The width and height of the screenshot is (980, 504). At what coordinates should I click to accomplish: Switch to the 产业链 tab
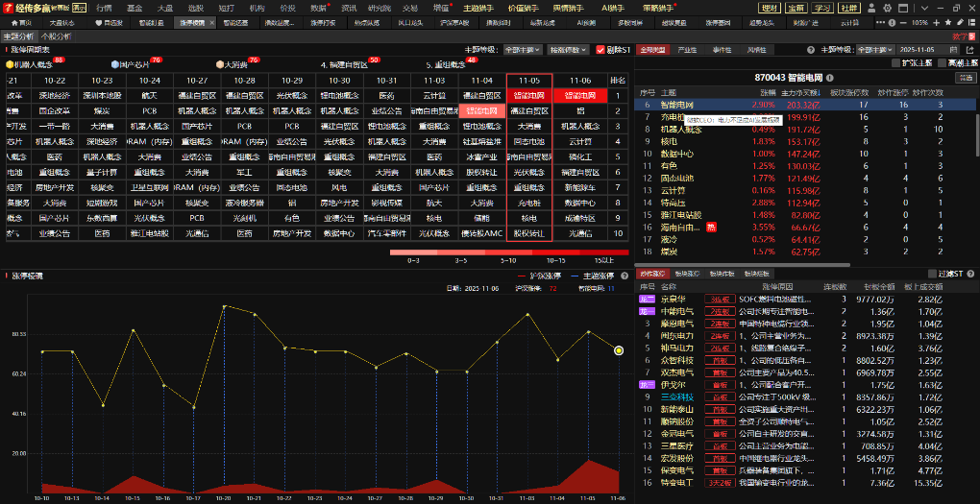click(687, 48)
